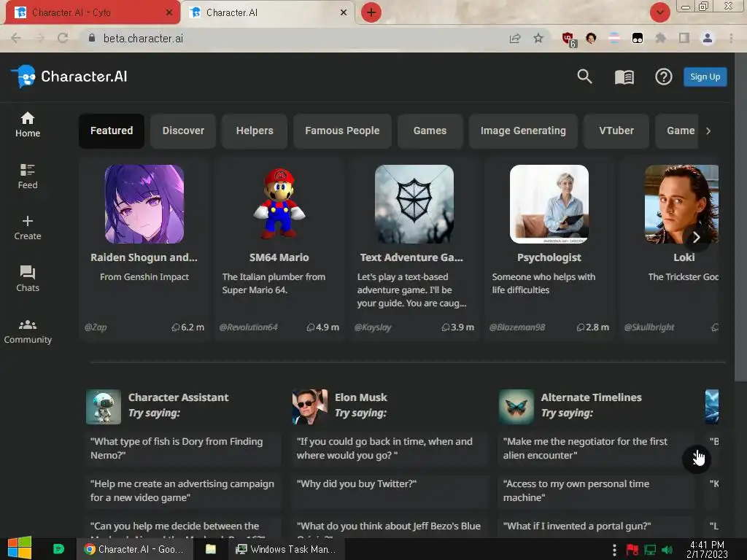Open the Chrome profile avatar icon
747x560 pixels.
(707, 38)
